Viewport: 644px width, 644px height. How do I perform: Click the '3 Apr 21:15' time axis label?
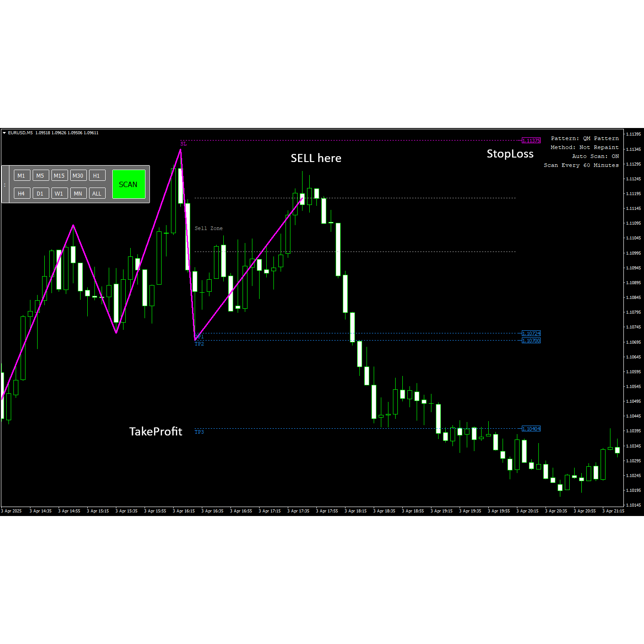614,511
